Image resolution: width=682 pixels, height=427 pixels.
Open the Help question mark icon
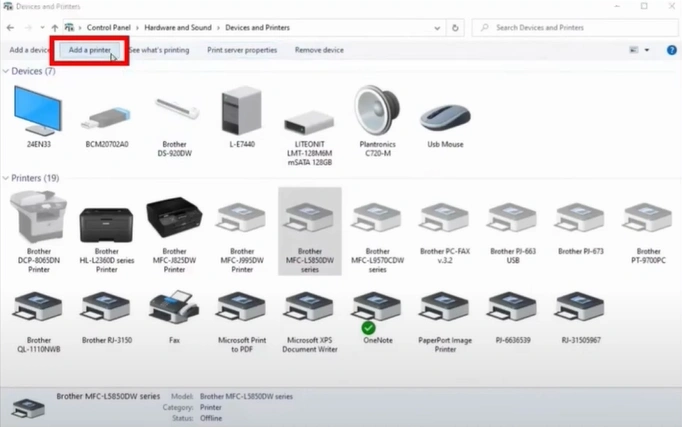(x=672, y=50)
